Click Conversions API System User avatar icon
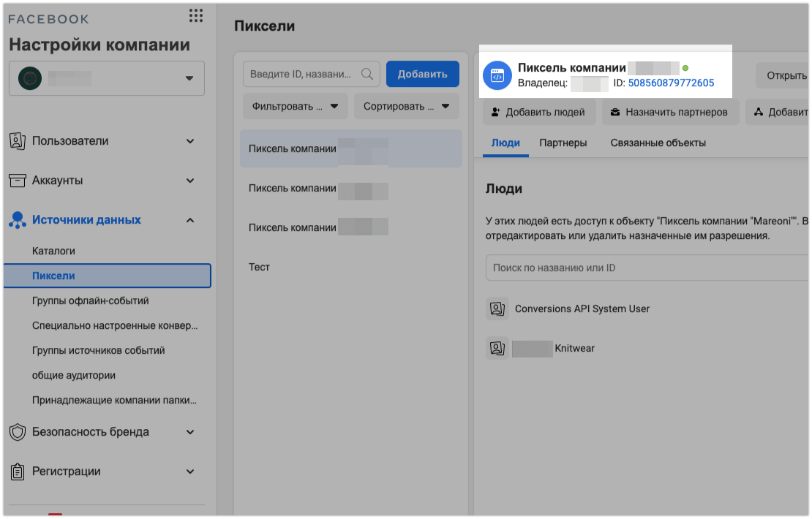This screenshot has height=519, width=812. pyautogui.click(x=497, y=308)
